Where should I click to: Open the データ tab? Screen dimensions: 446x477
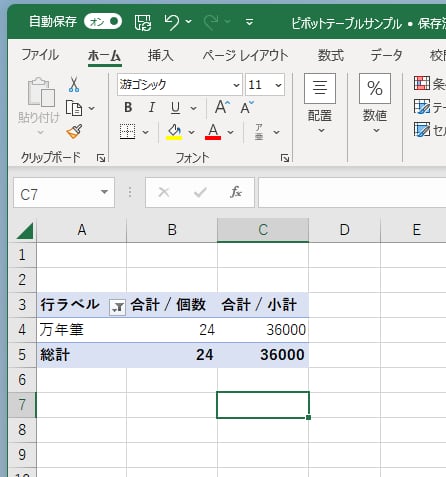(386, 55)
